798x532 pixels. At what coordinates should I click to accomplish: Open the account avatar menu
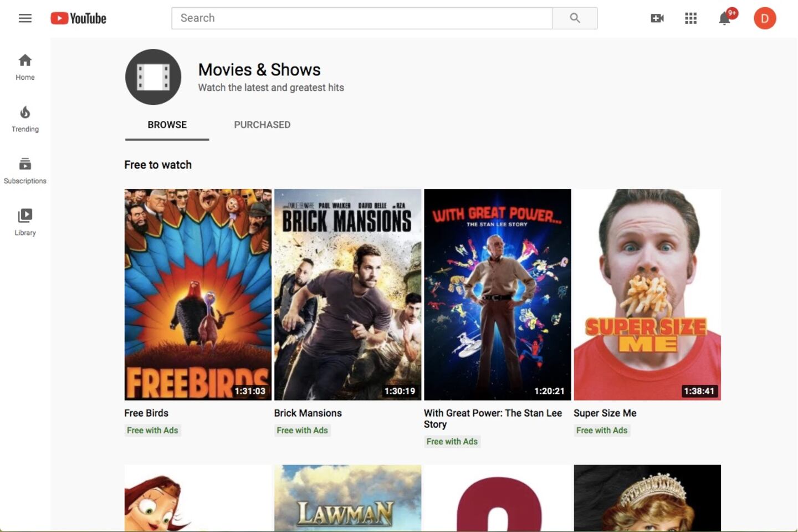click(x=764, y=18)
